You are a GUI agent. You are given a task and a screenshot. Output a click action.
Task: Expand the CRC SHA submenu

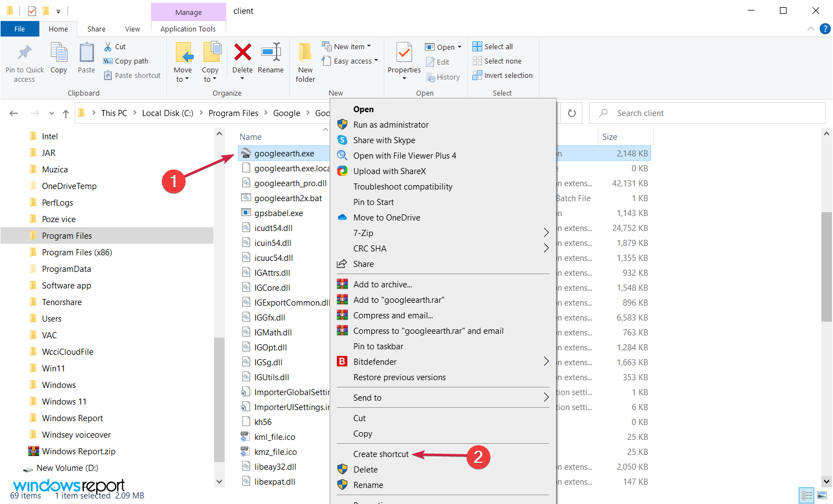545,249
